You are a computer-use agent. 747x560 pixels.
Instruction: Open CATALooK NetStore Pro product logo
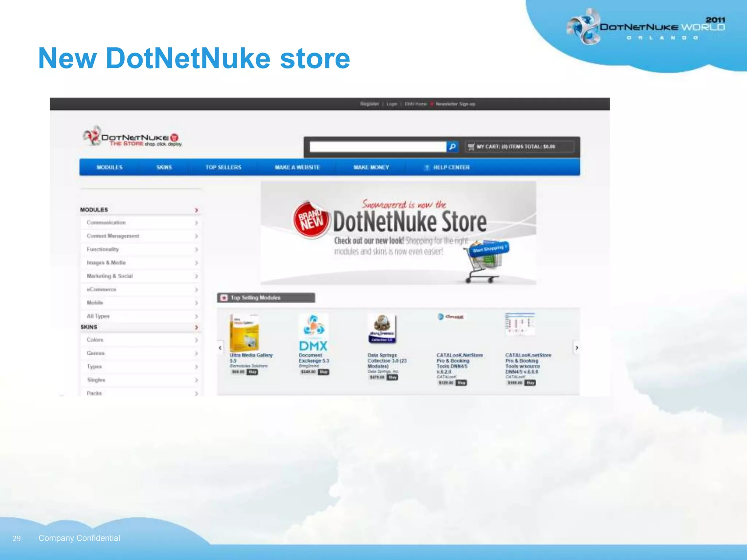(x=451, y=317)
